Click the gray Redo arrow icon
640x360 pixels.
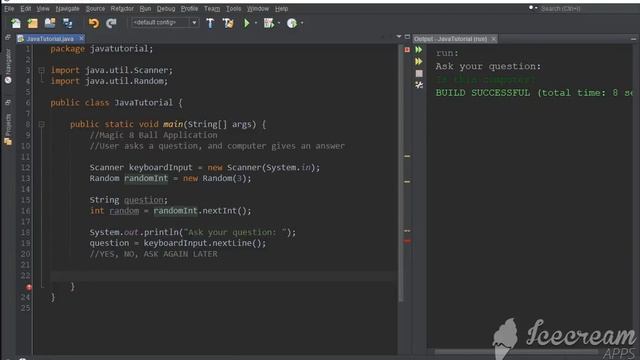point(111,23)
